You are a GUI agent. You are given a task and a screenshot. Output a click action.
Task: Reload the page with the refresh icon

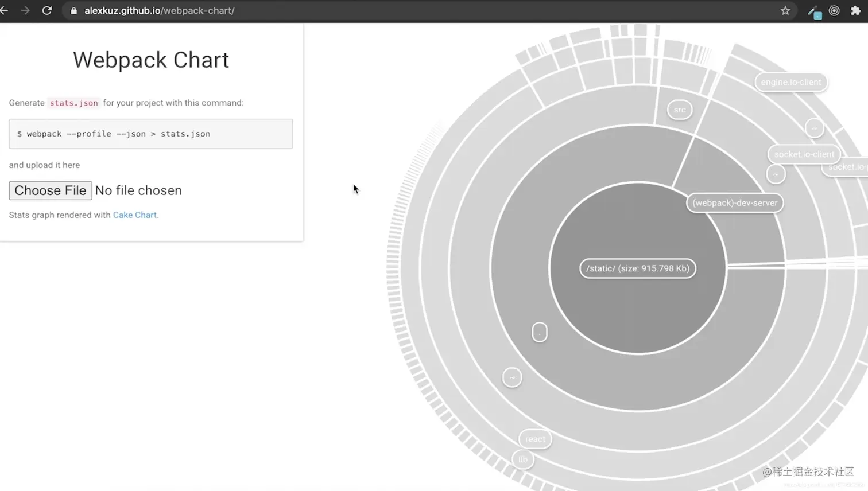point(47,10)
